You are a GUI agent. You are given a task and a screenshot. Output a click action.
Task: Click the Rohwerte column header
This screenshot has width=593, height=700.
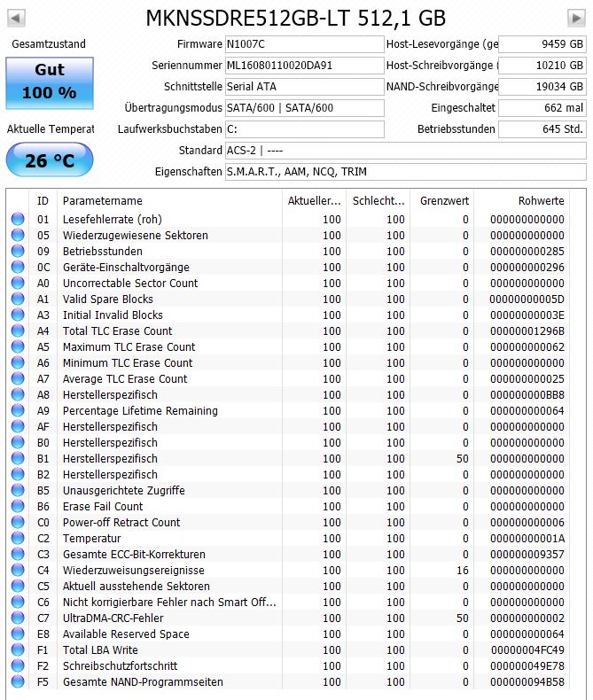(521, 201)
